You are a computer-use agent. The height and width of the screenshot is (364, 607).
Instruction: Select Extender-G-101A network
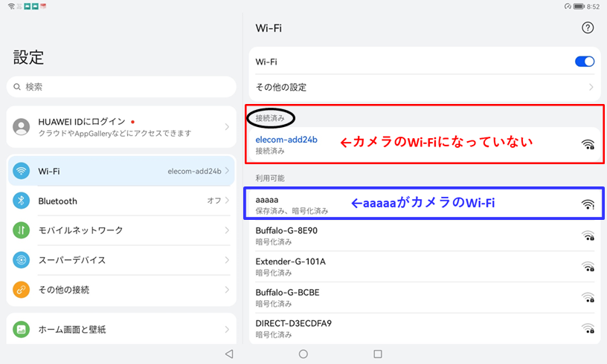click(425, 267)
